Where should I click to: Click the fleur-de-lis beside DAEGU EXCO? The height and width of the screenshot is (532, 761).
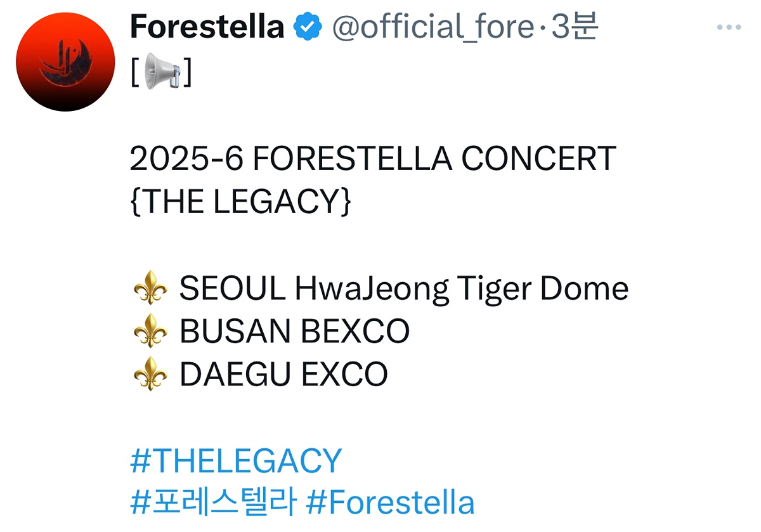point(151,374)
